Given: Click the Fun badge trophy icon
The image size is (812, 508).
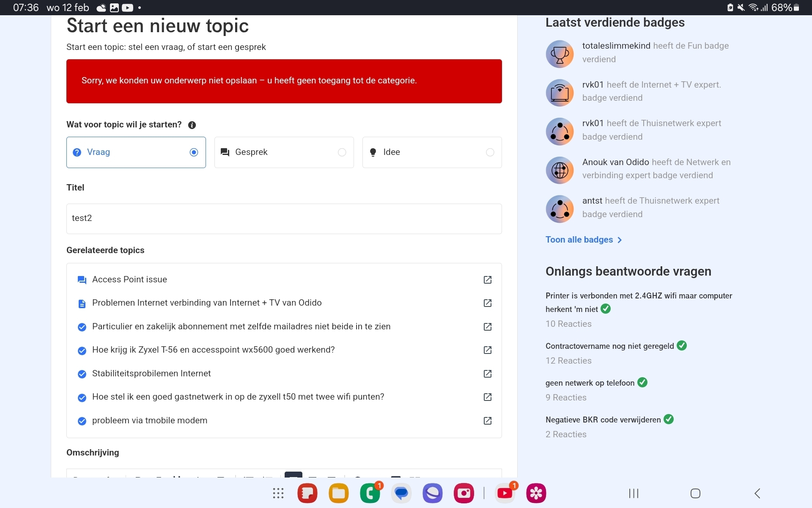Looking at the screenshot, I should click(x=560, y=54).
